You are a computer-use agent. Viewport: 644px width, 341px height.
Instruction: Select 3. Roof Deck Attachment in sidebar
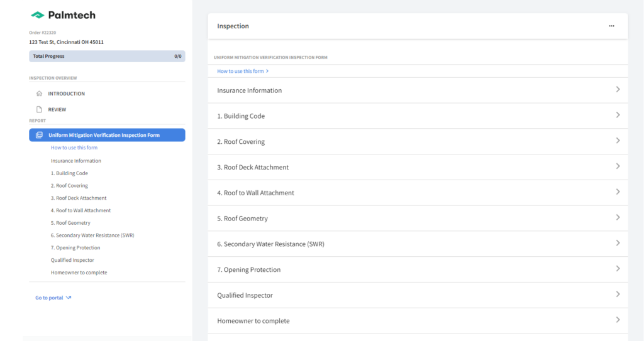point(79,198)
